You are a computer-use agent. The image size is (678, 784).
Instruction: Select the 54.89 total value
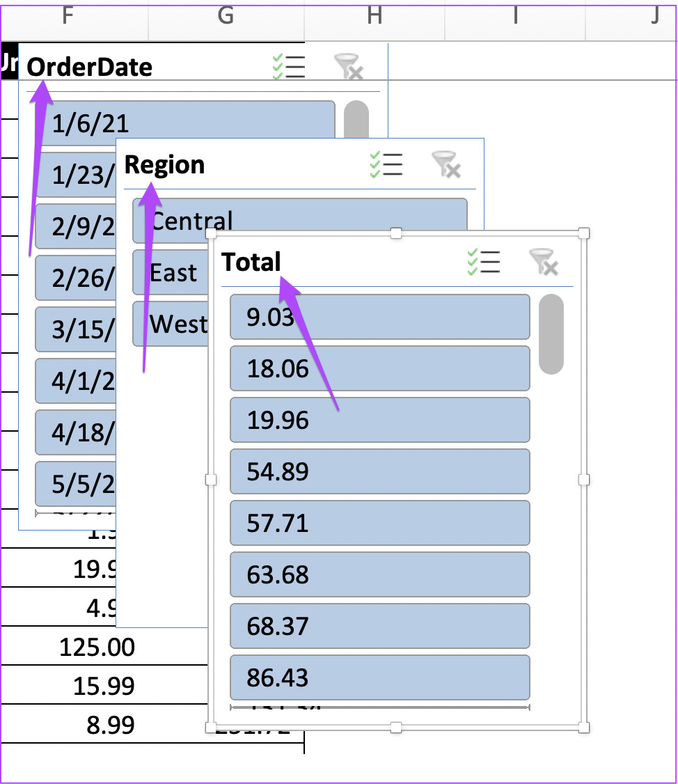(x=380, y=471)
